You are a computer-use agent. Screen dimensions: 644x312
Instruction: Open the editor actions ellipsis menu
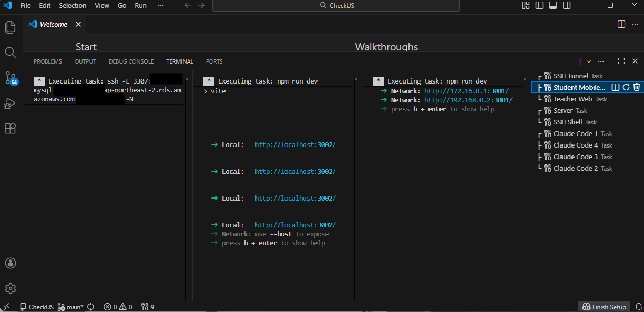[x=635, y=24]
